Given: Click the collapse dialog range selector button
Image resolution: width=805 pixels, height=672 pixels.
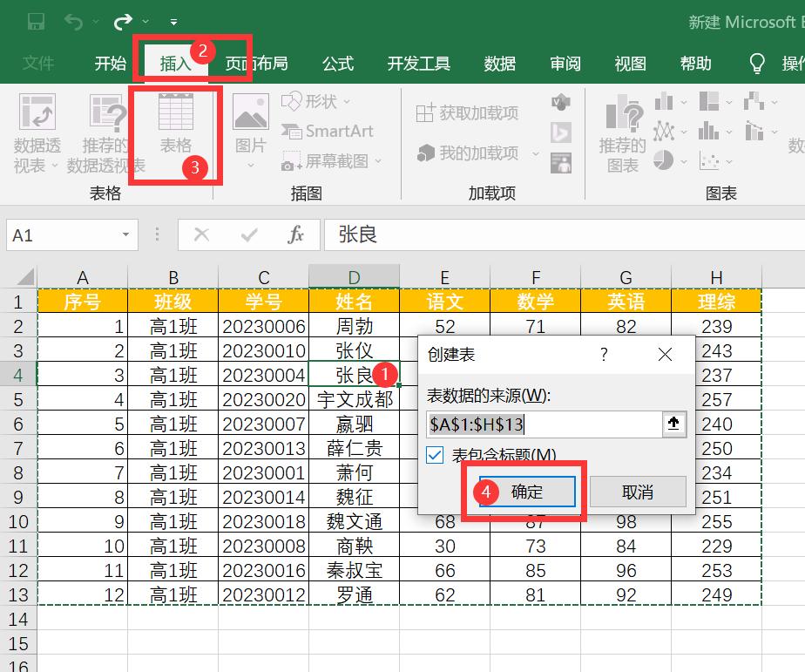Looking at the screenshot, I should pyautogui.click(x=673, y=424).
